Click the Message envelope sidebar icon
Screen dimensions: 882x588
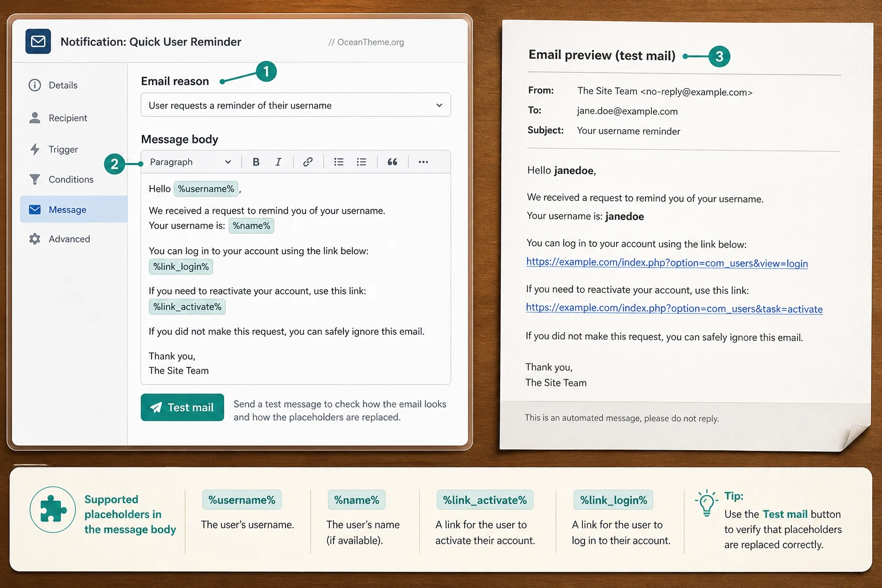coord(35,210)
